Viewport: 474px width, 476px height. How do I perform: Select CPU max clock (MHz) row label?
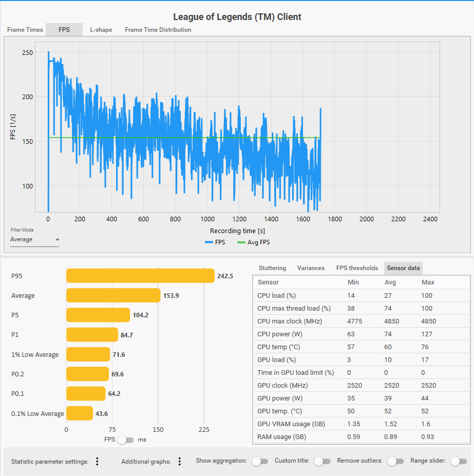pos(289,321)
